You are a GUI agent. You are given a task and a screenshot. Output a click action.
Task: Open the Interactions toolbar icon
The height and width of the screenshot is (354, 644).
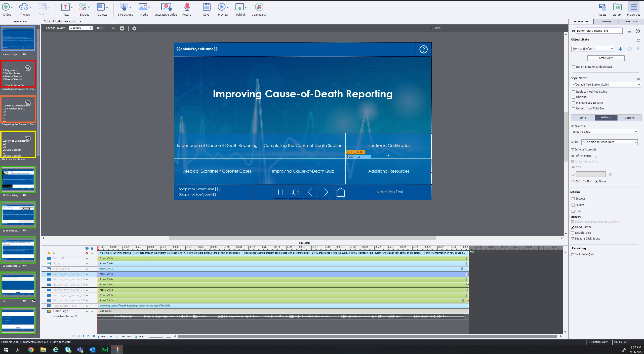123,8
